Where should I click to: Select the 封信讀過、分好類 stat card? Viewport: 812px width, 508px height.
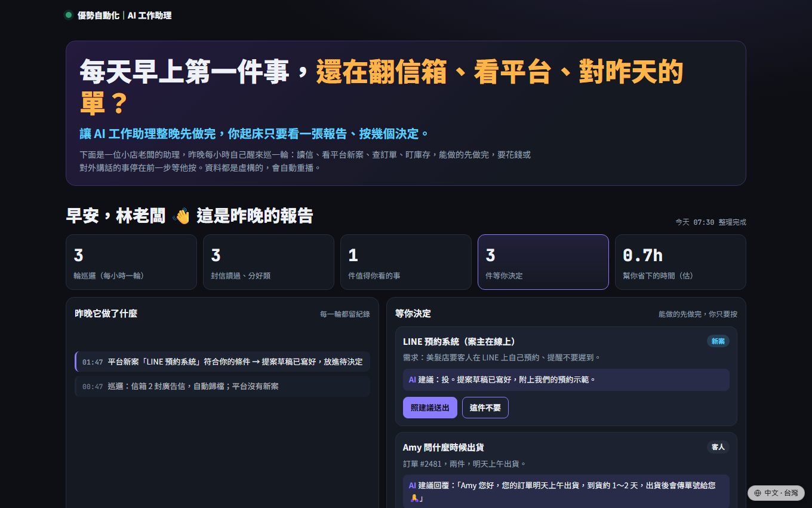pyautogui.click(x=269, y=262)
